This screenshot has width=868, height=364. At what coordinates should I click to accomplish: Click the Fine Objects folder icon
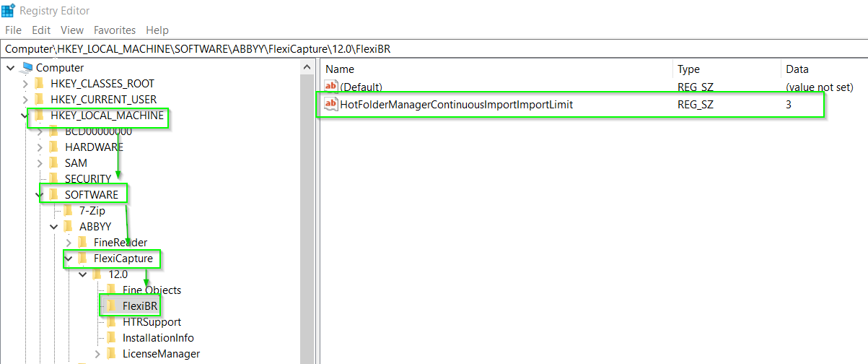111,290
